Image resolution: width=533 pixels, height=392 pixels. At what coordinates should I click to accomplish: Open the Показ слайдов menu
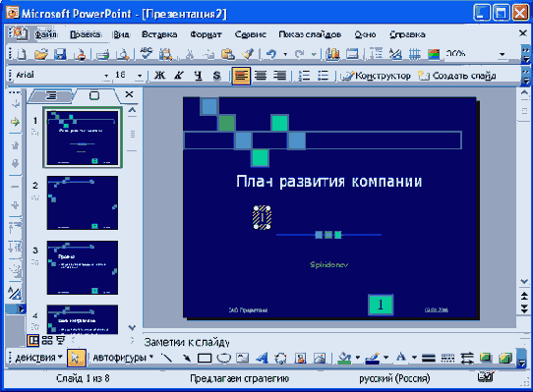pos(310,34)
